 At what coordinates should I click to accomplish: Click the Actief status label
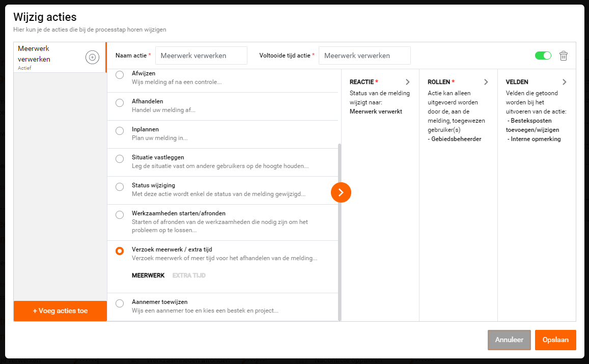pyautogui.click(x=24, y=68)
